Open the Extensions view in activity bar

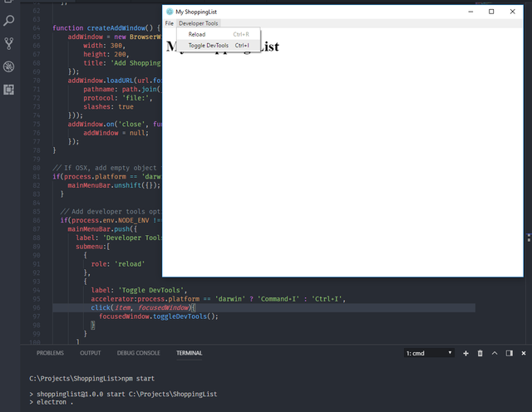9,90
